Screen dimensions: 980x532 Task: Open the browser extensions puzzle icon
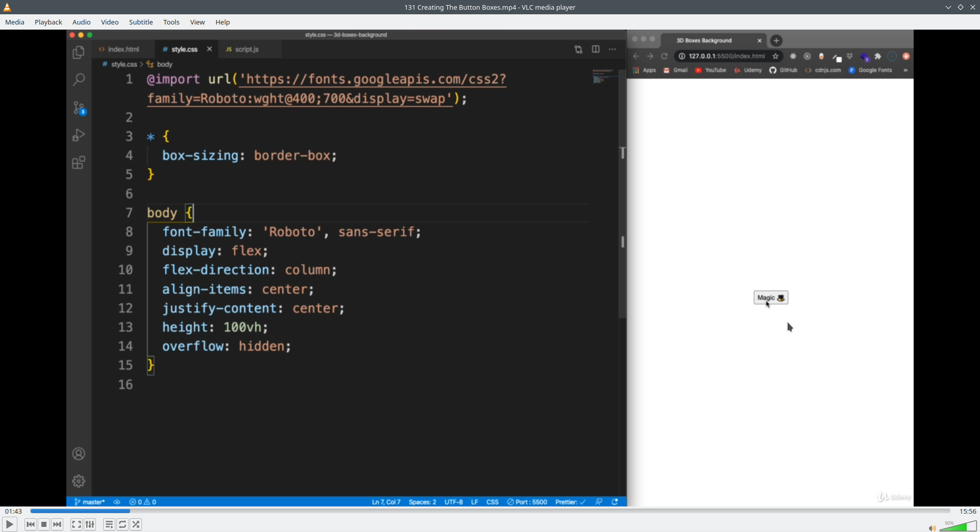[878, 56]
